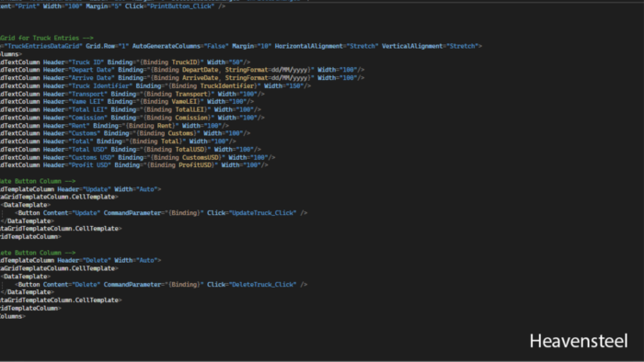Click the 'Total LEI' header string
The width and height of the screenshot is (644, 362).
87,109
